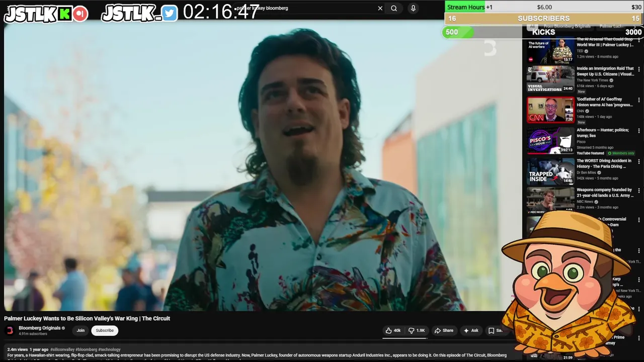Dislike the video with thumbs-down 1.9K
Image resolution: width=644 pixels, height=362 pixels.
tap(417, 330)
